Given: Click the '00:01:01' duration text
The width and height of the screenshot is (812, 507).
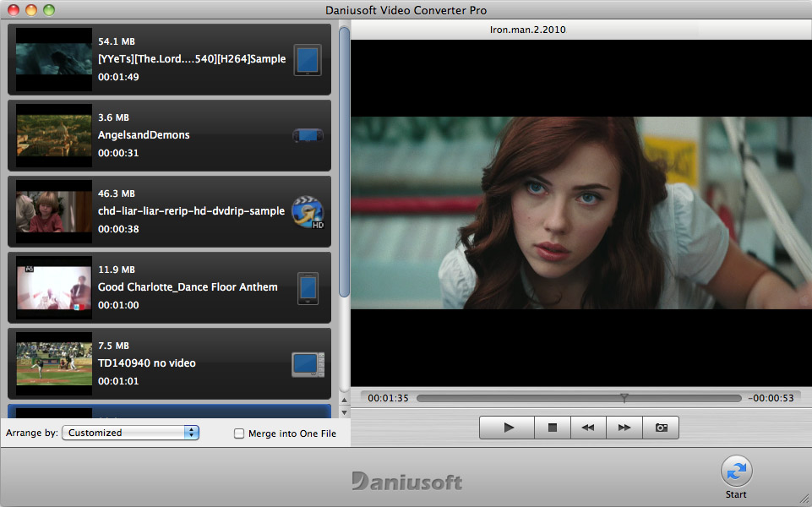Looking at the screenshot, I should click(x=118, y=382).
